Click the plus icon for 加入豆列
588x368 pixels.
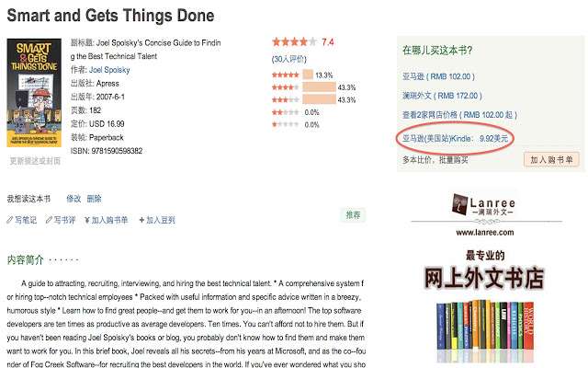tap(141, 220)
